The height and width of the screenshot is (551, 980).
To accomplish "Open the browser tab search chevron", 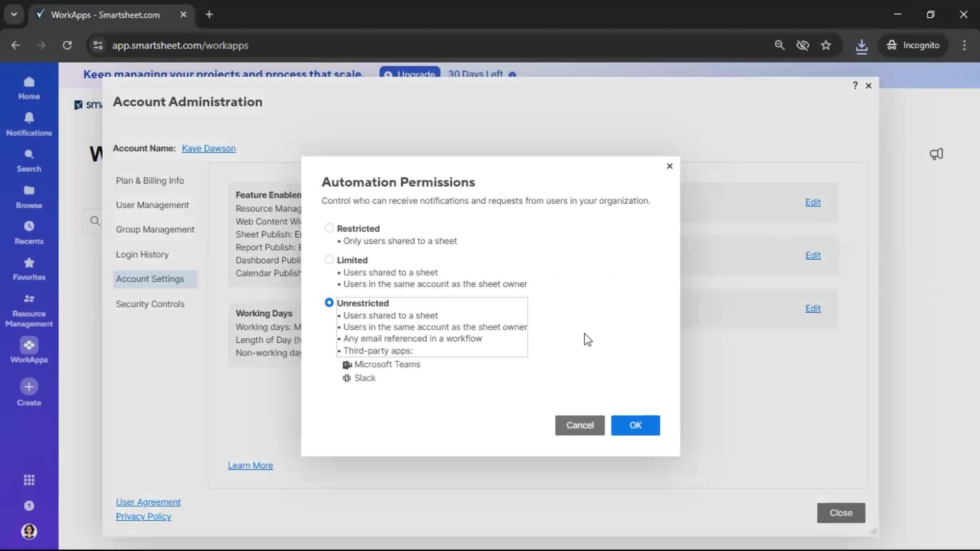I will [14, 14].
